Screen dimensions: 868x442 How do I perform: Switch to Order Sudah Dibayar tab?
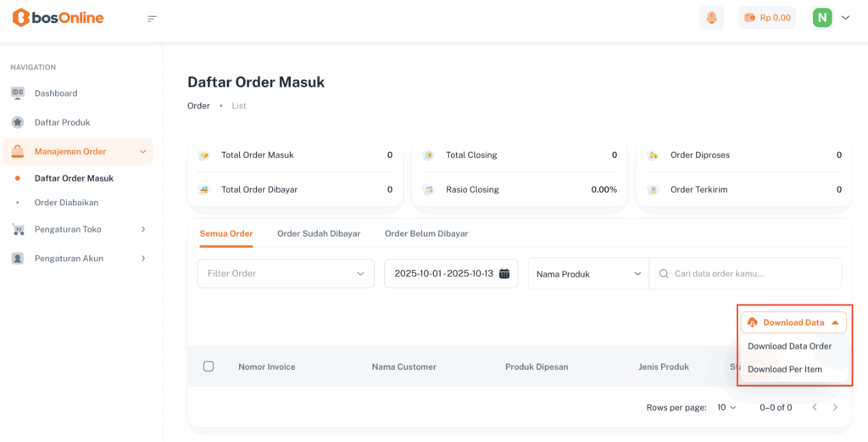tap(319, 233)
